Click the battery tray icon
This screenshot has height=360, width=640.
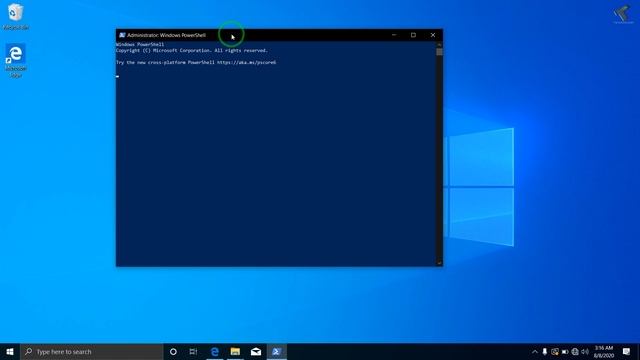point(565,351)
